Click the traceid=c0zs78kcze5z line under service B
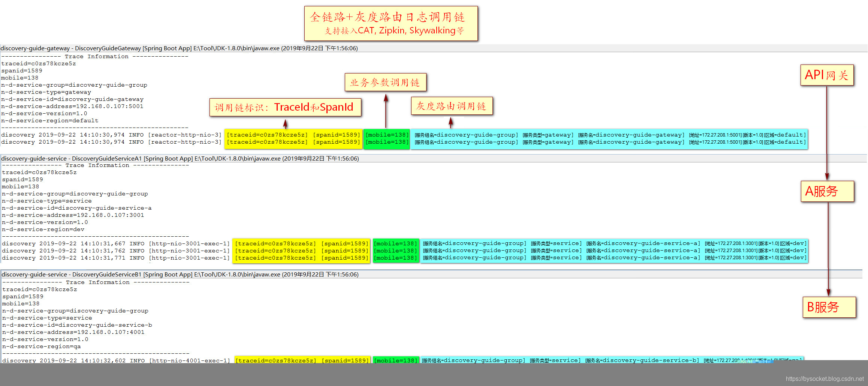 click(x=39, y=289)
